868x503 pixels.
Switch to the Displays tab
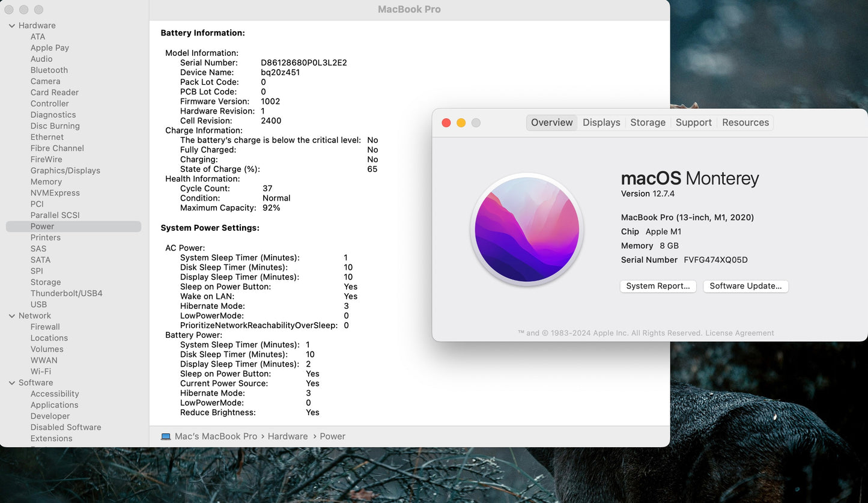tap(601, 123)
